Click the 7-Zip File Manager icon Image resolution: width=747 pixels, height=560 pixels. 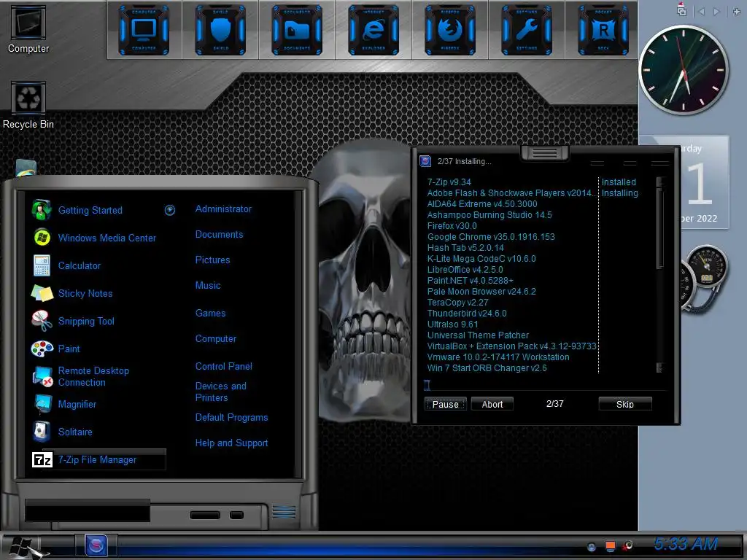(42, 459)
